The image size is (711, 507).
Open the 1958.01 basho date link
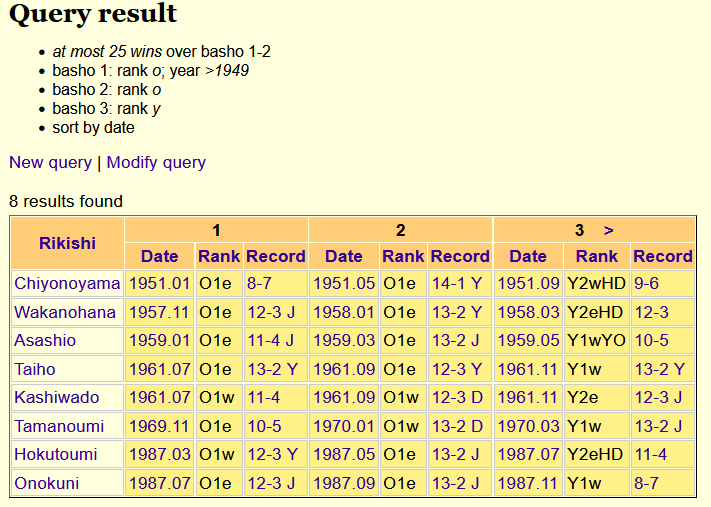pos(344,312)
